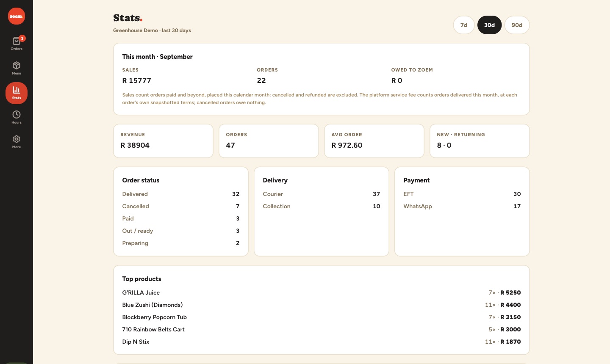Click the Collection delivery row
Viewport: 610px width, 364px height.
(322, 206)
